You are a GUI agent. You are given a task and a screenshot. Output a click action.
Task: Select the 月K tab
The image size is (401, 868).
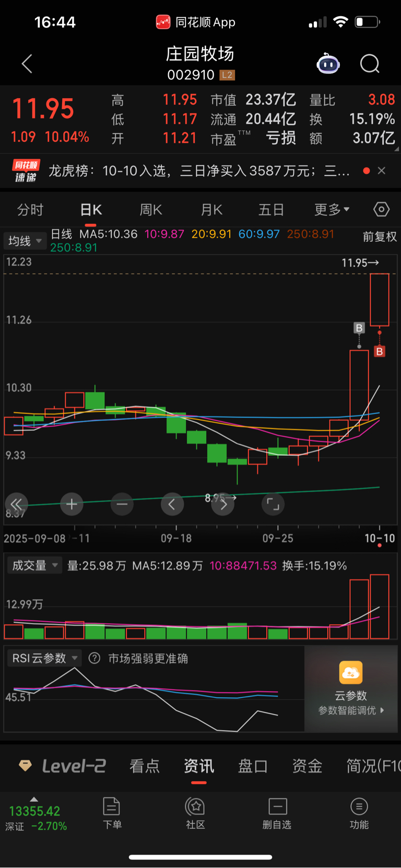[211, 210]
